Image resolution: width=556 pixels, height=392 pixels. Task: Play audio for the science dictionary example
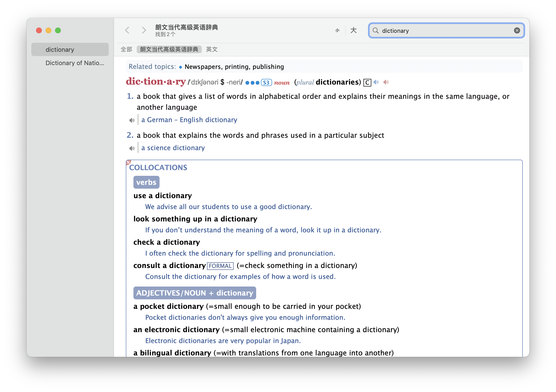pyautogui.click(x=132, y=148)
